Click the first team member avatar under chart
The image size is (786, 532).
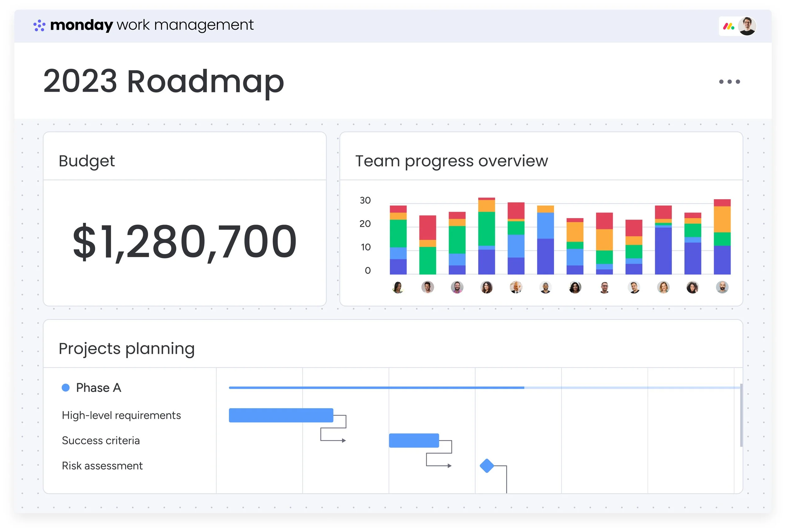coord(398,287)
